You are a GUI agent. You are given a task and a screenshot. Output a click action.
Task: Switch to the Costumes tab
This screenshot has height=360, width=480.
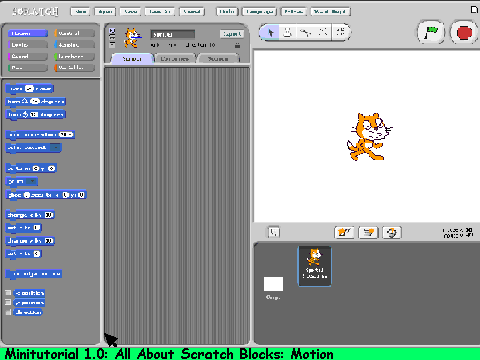coord(175,59)
